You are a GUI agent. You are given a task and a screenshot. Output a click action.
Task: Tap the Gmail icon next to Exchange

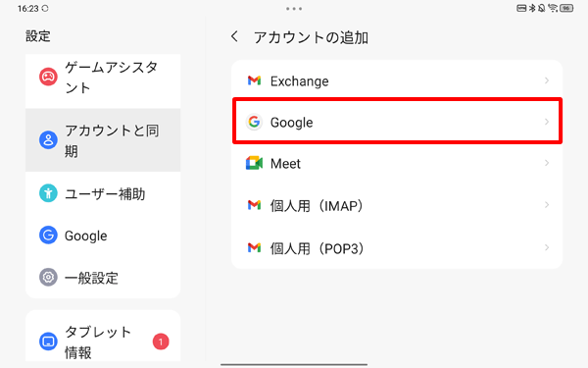tap(254, 80)
